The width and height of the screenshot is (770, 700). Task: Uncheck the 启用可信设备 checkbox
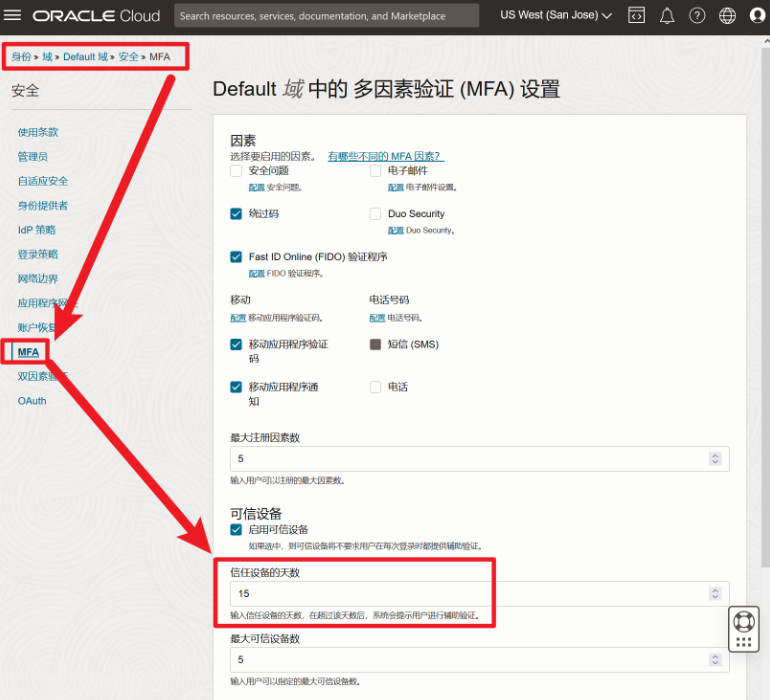click(x=237, y=529)
